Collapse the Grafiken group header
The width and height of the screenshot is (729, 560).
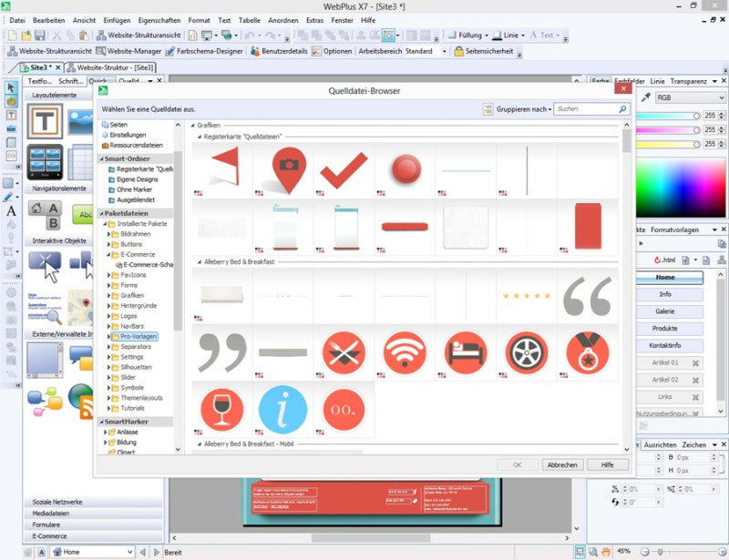pos(192,125)
